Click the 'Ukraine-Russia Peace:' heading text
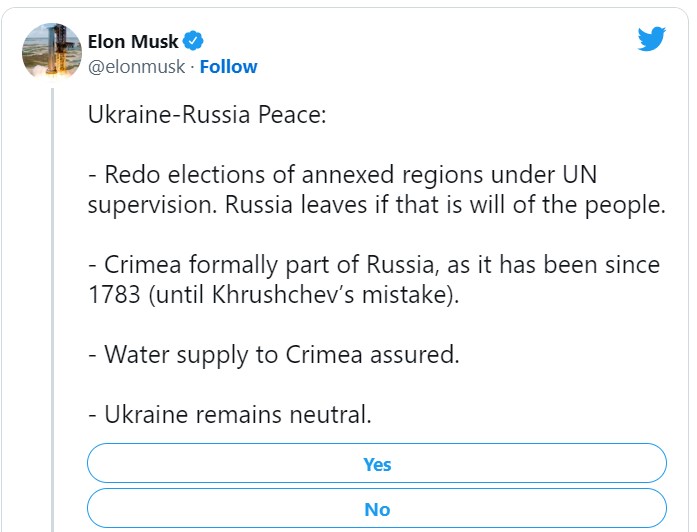The height and width of the screenshot is (532, 697). pos(207,115)
